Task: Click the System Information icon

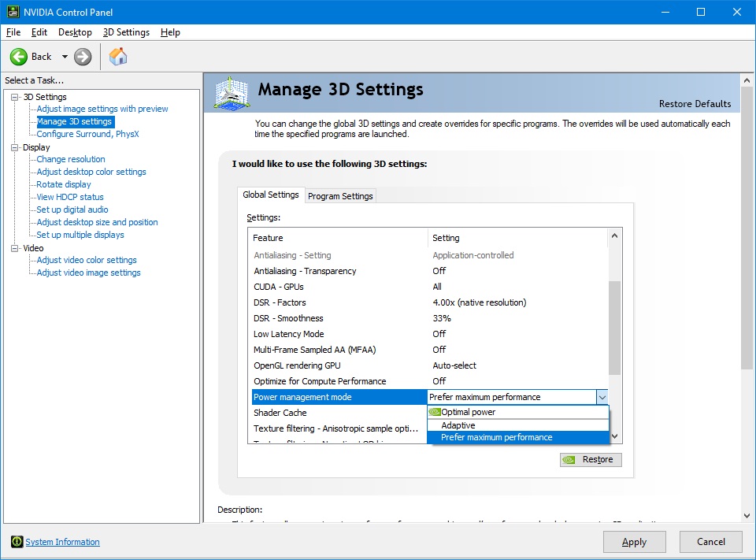Action: (x=17, y=542)
